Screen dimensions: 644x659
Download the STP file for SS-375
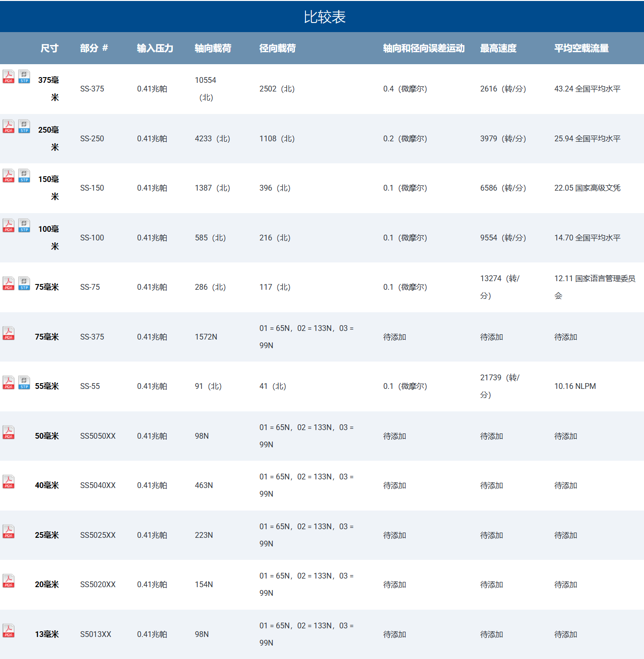[x=24, y=77]
